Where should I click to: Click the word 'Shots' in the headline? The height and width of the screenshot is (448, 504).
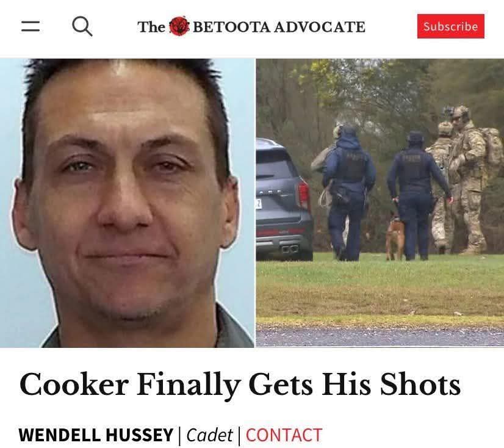pyautogui.click(x=420, y=384)
